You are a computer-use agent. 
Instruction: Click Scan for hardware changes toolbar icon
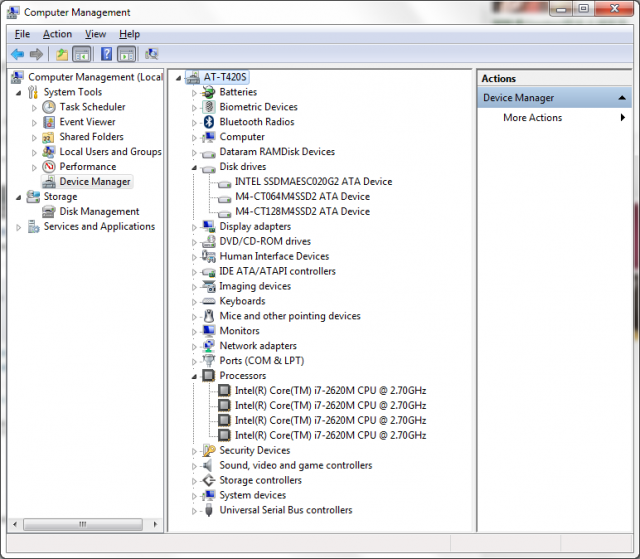(x=151, y=54)
